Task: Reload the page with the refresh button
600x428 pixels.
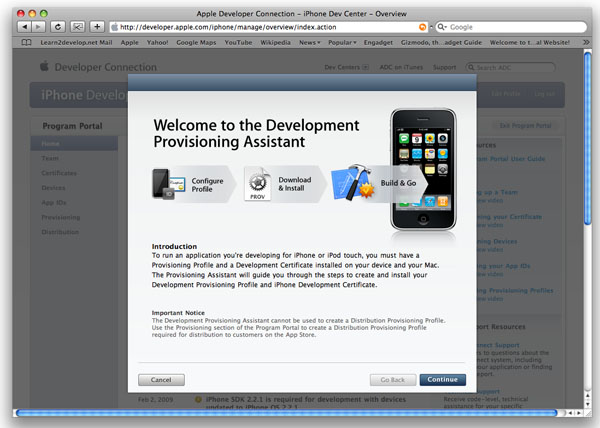Action: pos(58,26)
